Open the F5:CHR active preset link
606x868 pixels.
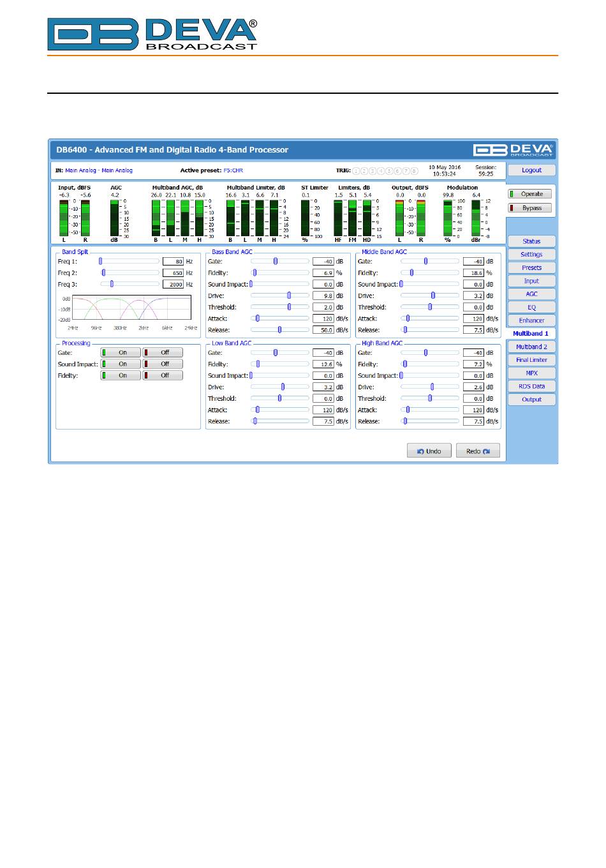point(233,170)
